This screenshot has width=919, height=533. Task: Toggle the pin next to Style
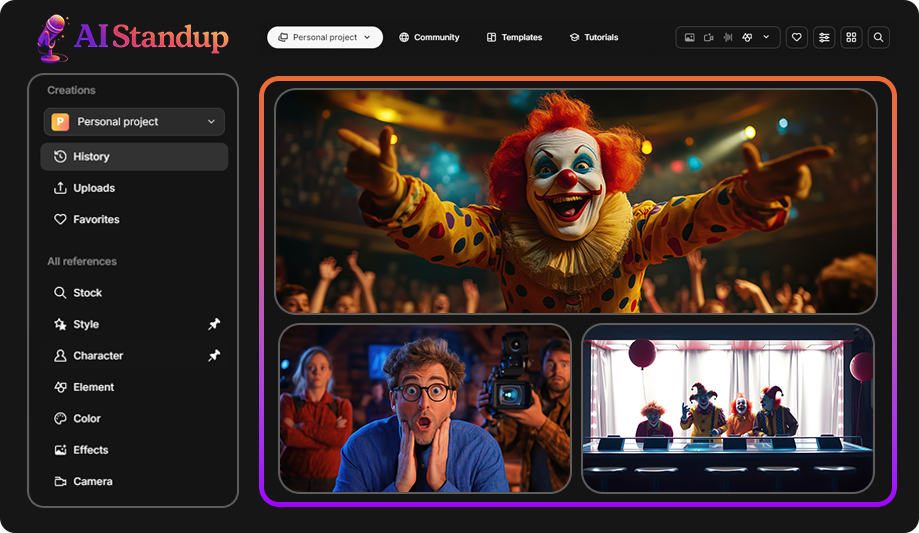[x=213, y=324]
